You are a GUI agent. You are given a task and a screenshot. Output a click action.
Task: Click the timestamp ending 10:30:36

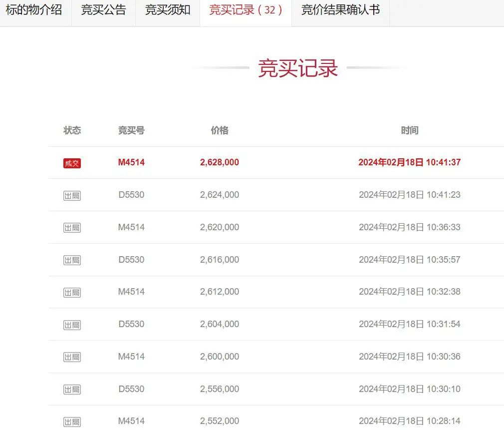click(x=410, y=357)
